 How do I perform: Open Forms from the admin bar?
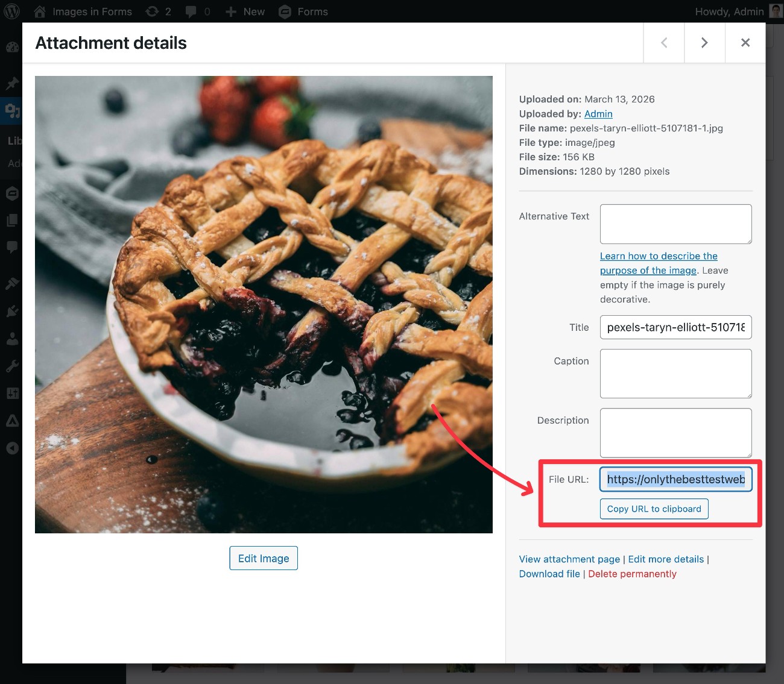point(304,11)
